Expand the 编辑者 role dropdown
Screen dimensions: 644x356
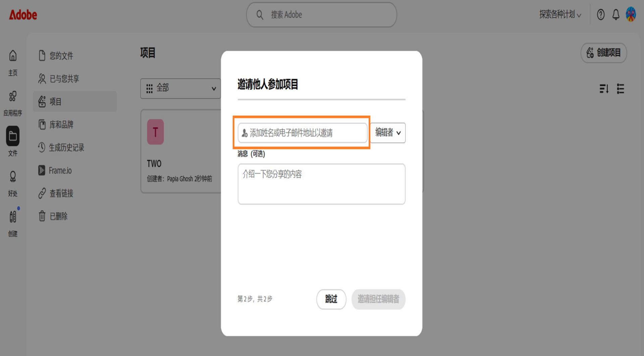click(388, 133)
